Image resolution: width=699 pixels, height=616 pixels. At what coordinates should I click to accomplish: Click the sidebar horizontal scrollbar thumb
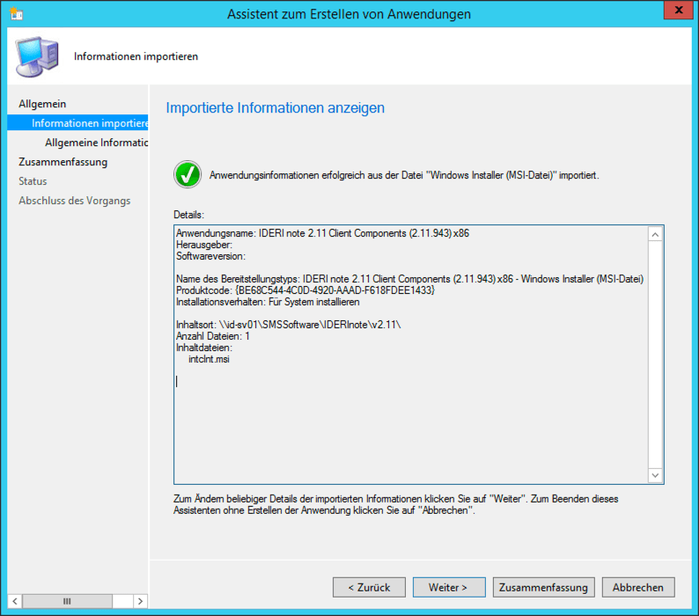(x=67, y=601)
